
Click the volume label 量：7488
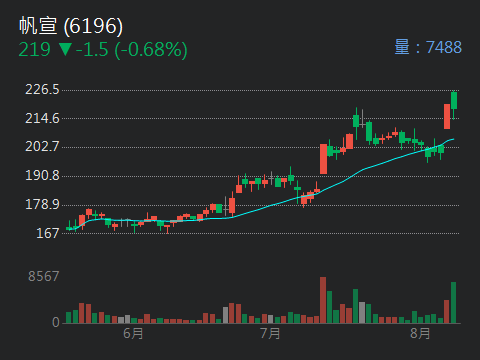tap(428, 47)
